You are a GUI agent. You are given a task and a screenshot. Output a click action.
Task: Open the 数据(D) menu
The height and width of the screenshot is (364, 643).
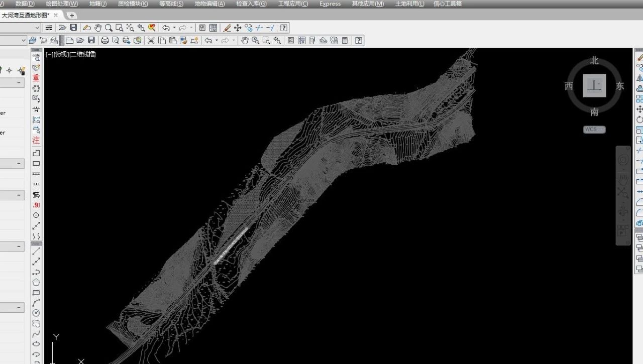pyautogui.click(x=25, y=4)
